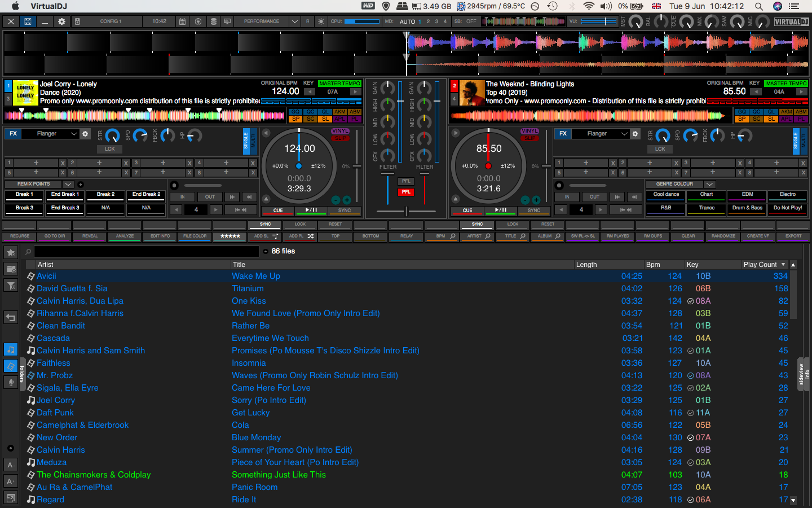This screenshot has width=812, height=508.
Task: Open deck 2 Flanger effect dropdown
Action: (624, 134)
